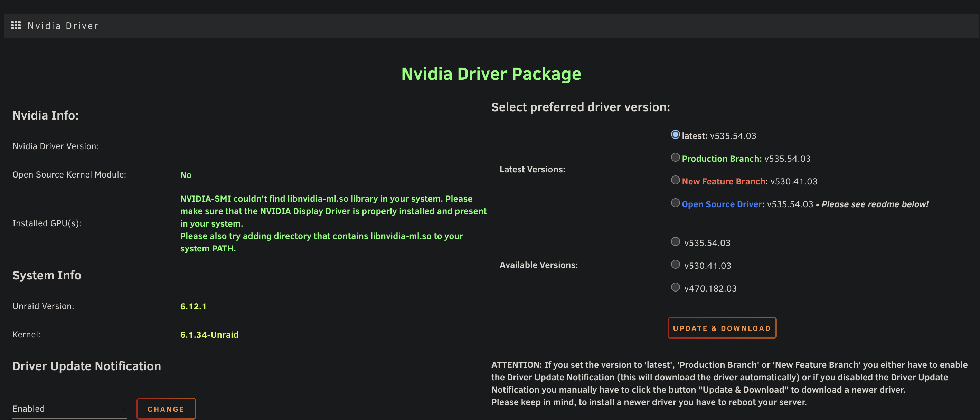This screenshot has height=420, width=980.
Task: Click the NVIDIA-SMI error message text
Action: click(333, 223)
